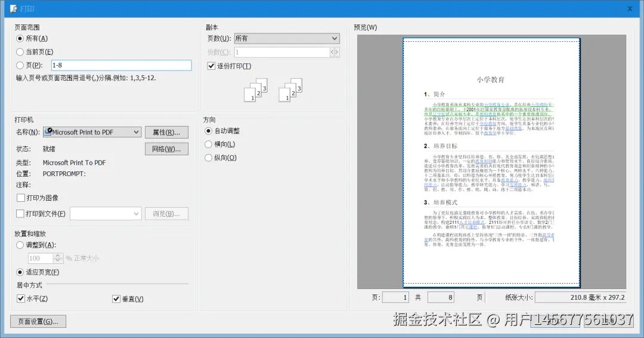Click the scale percentage field showing 100
Viewport: 644px width, 338px height.
pos(41,258)
